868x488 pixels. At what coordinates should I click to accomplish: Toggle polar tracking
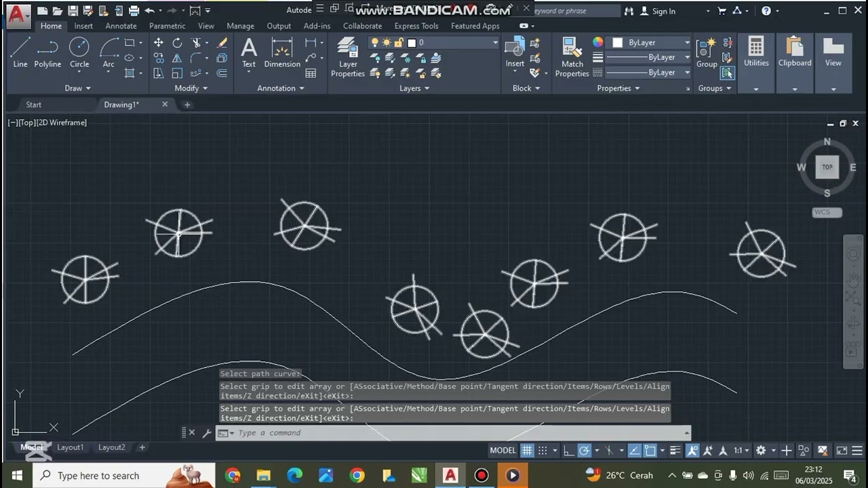pos(584,450)
